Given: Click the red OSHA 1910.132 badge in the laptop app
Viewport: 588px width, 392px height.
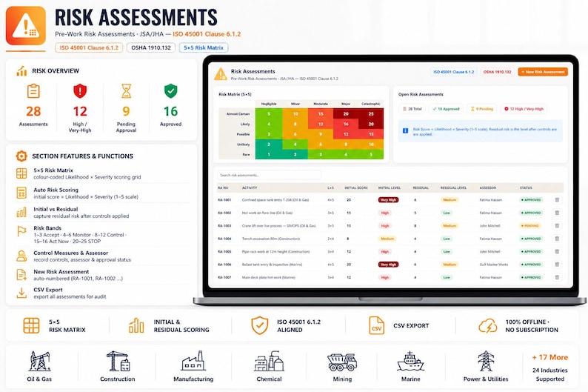Looking at the screenshot, I should click(497, 72).
